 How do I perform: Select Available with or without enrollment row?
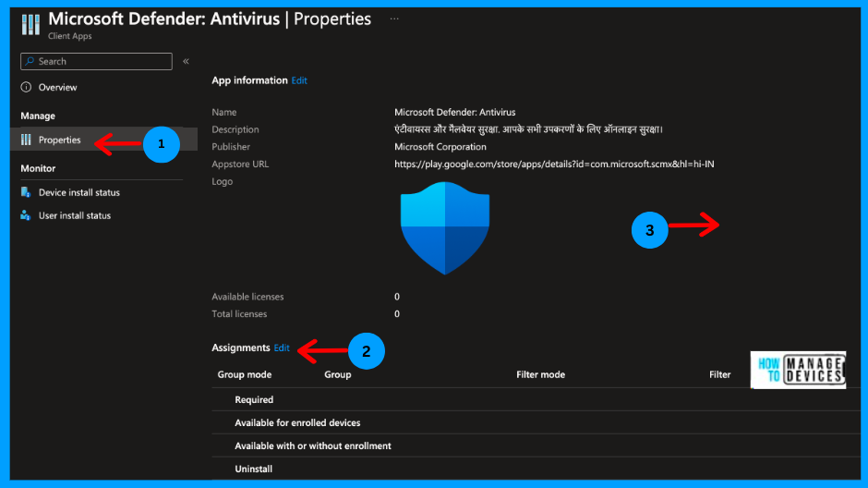(536, 445)
